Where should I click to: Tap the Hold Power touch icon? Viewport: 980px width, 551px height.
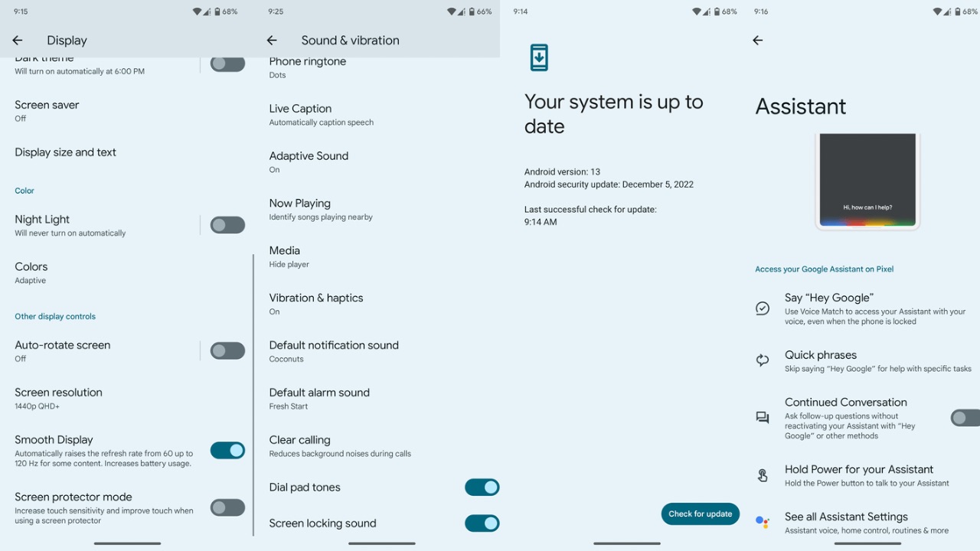click(763, 475)
